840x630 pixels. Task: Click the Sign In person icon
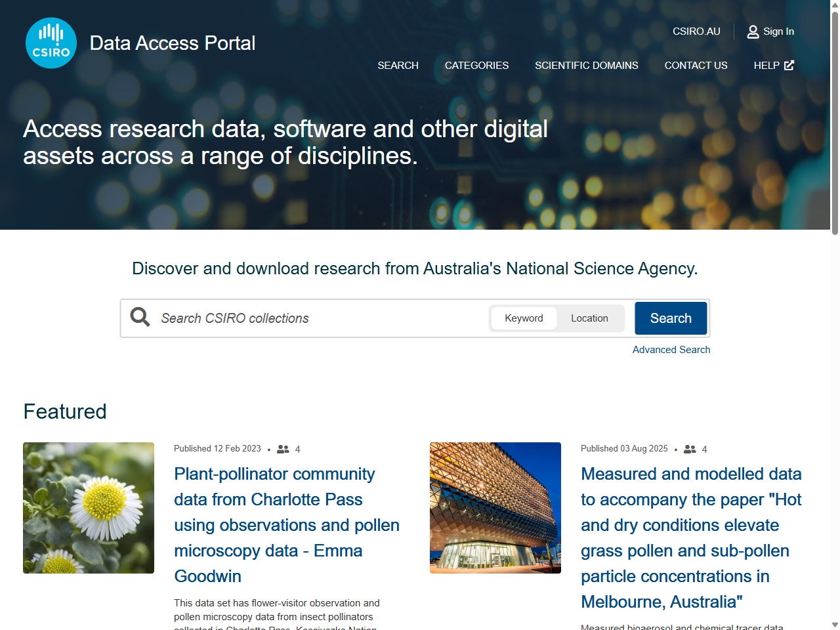tap(752, 31)
